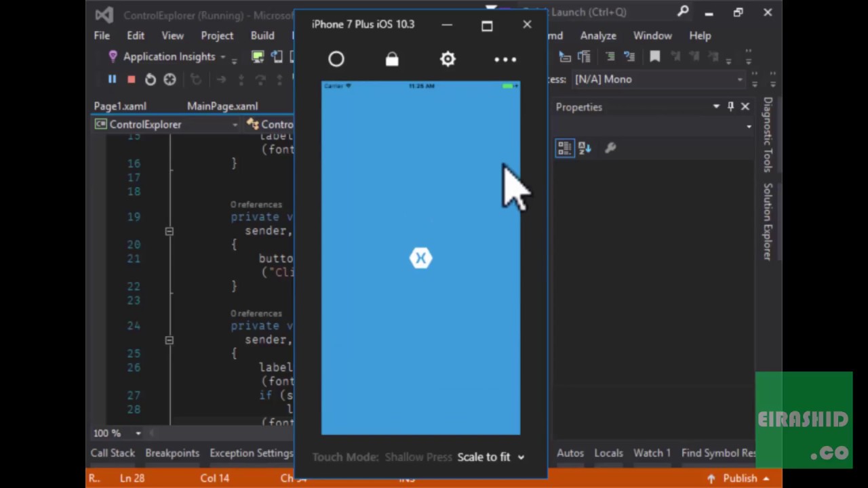Show the Call Stack tab
This screenshot has width=868, height=488.
tap(113, 453)
